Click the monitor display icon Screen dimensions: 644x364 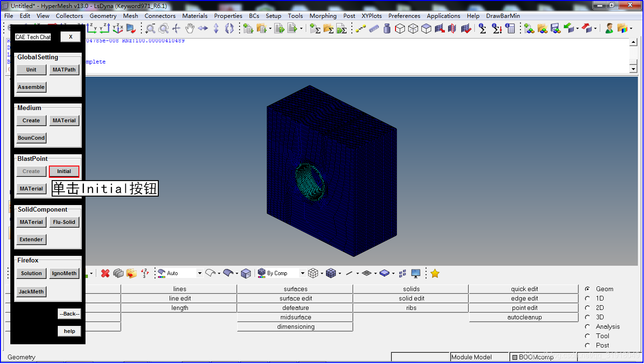tap(416, 273)
